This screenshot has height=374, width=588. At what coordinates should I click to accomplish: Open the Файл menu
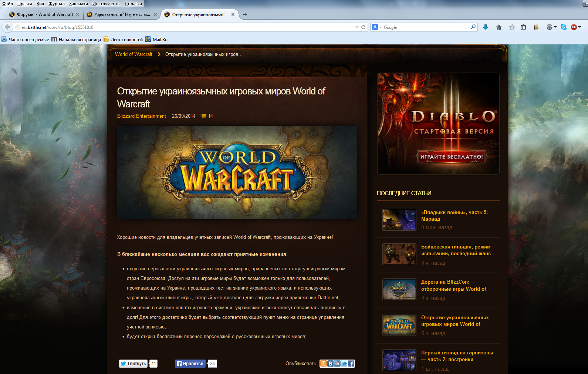(7, 4)
